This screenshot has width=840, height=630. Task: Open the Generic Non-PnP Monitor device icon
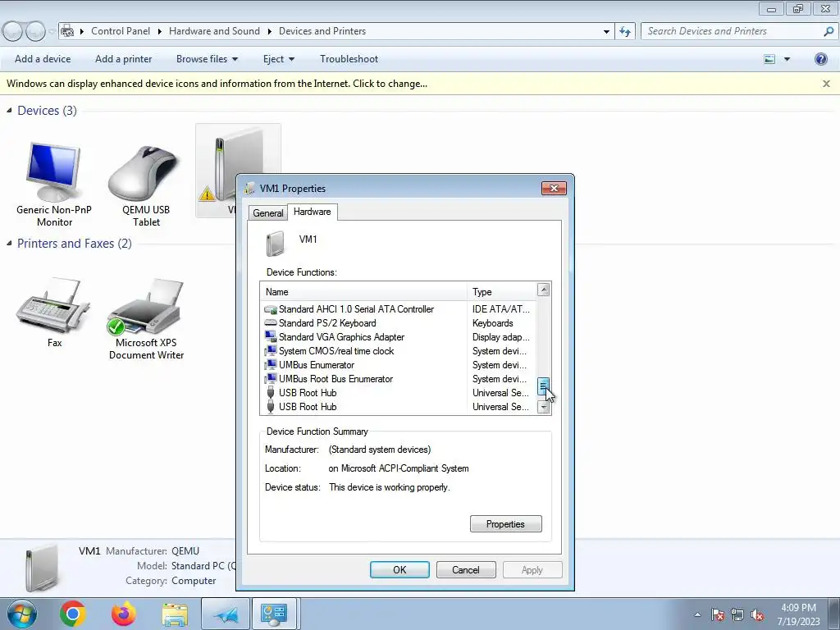click(x=53, y=171)
